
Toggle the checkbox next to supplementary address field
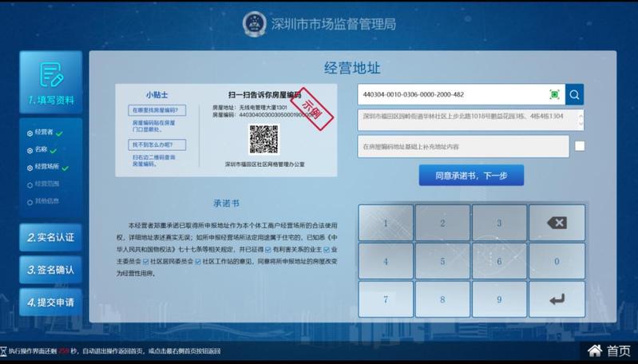tap(580, 146)
